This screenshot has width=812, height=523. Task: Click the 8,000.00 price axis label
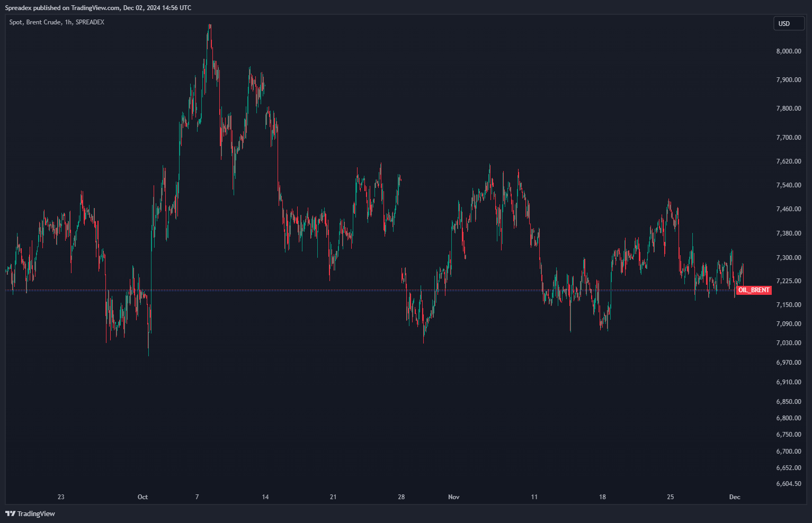coord(789,51)
